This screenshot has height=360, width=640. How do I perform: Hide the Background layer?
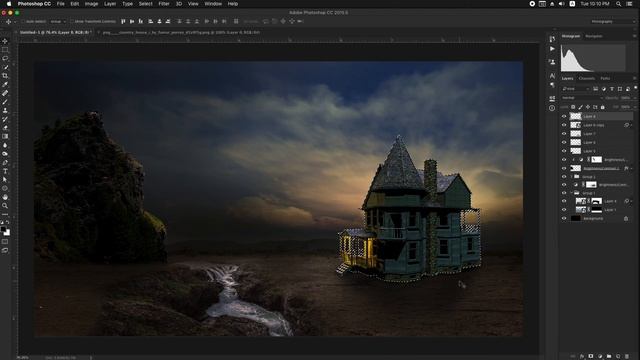click(564, 218)
